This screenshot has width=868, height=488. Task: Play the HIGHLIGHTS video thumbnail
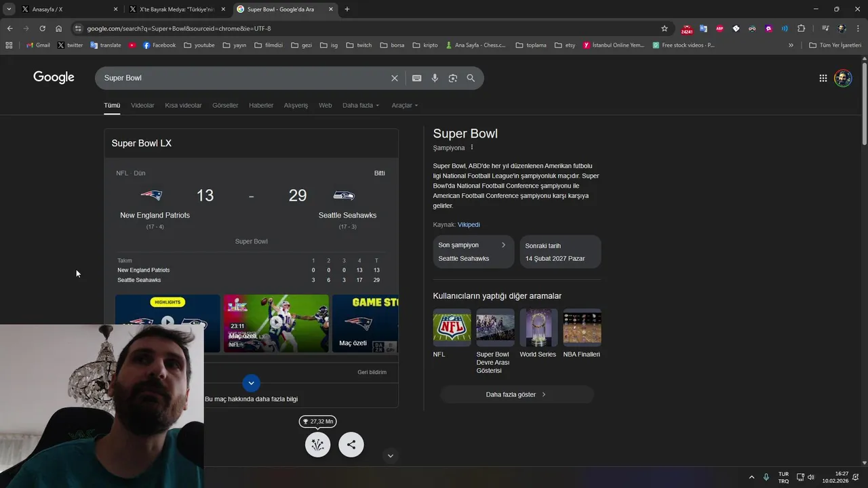pos(167,323)
